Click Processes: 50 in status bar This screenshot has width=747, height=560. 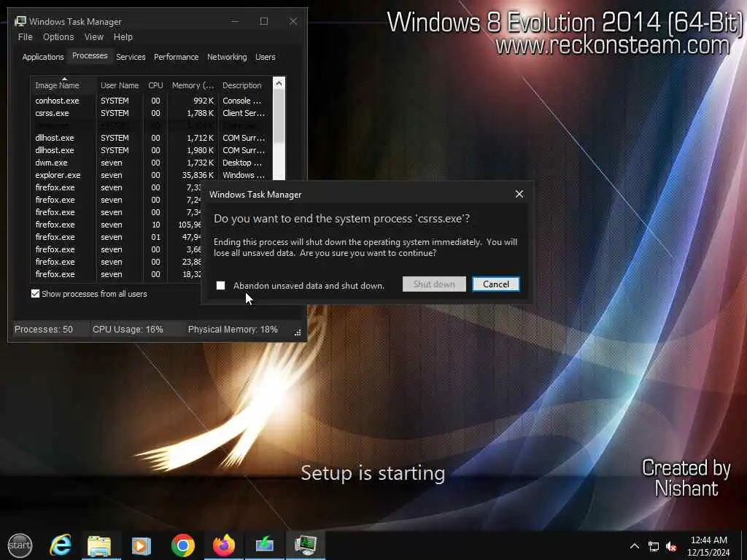(43, 329)
